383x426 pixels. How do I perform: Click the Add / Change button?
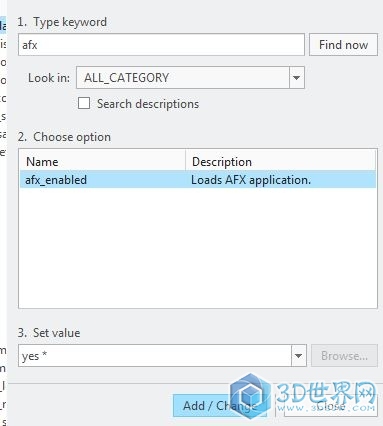click(x=220, y=406)
